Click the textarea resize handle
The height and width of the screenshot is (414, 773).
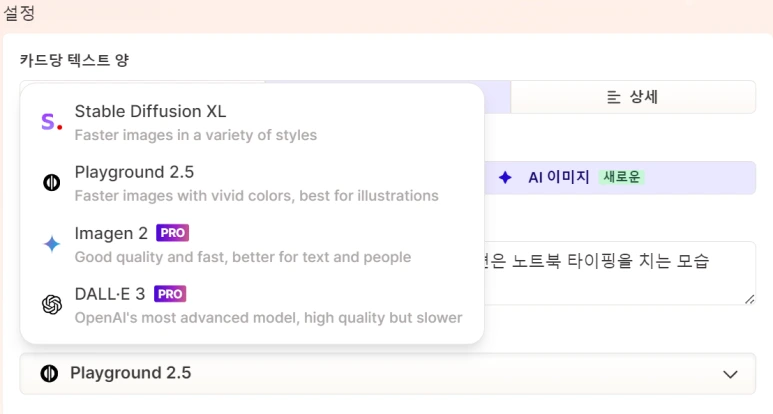(x=749, y=299)
